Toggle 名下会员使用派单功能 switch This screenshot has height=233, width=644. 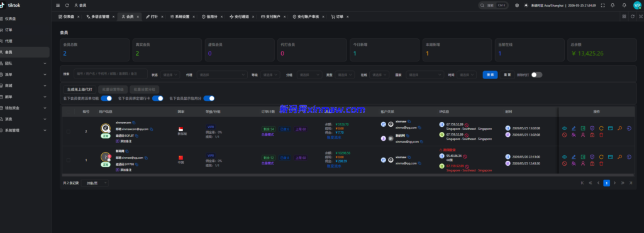tap(106, 98)
